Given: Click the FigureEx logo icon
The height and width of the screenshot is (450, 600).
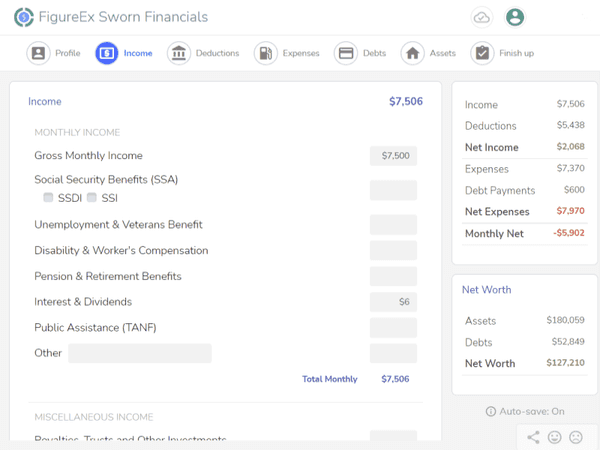Looking at the screenshot, I should click(x=24, y=17).
